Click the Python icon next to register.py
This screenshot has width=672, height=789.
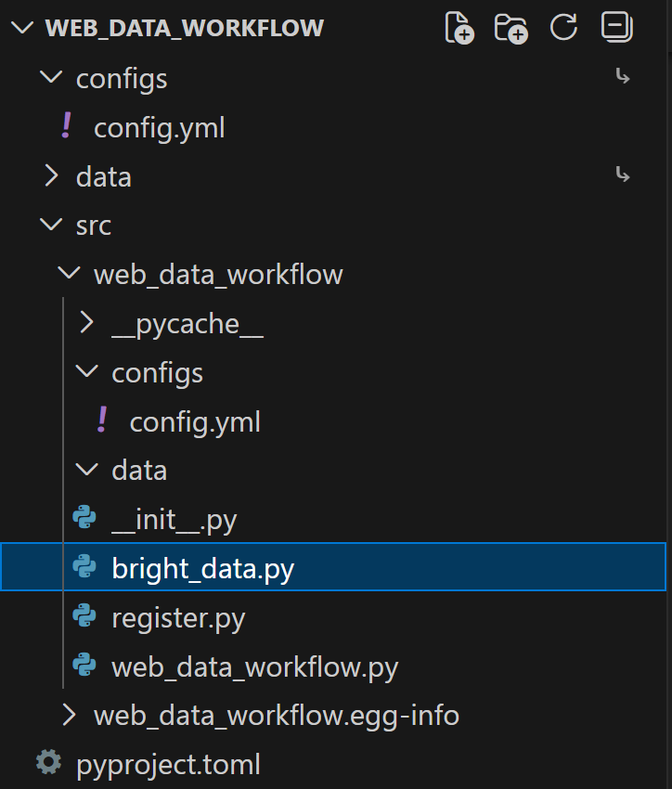click(84, 617)
